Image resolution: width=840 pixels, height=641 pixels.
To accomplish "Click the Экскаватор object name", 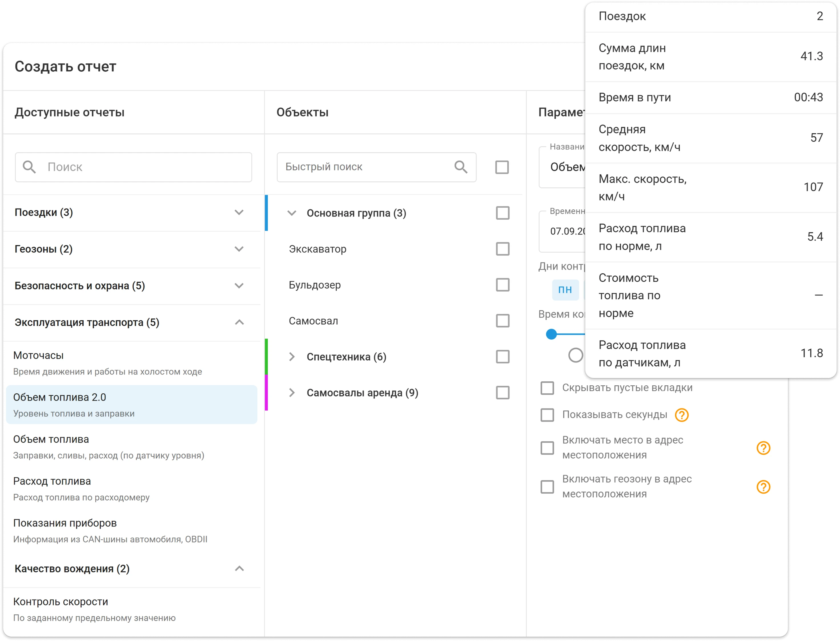I will click(317, 249).
